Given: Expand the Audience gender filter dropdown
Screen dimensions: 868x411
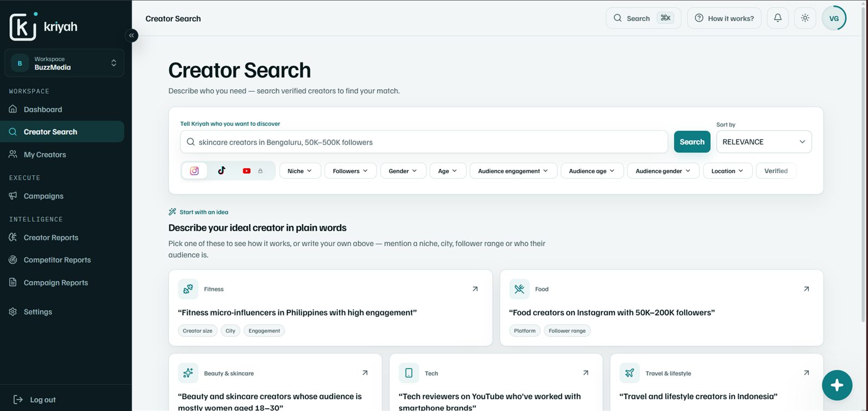Looking at the screenshot, I should 663,171.
